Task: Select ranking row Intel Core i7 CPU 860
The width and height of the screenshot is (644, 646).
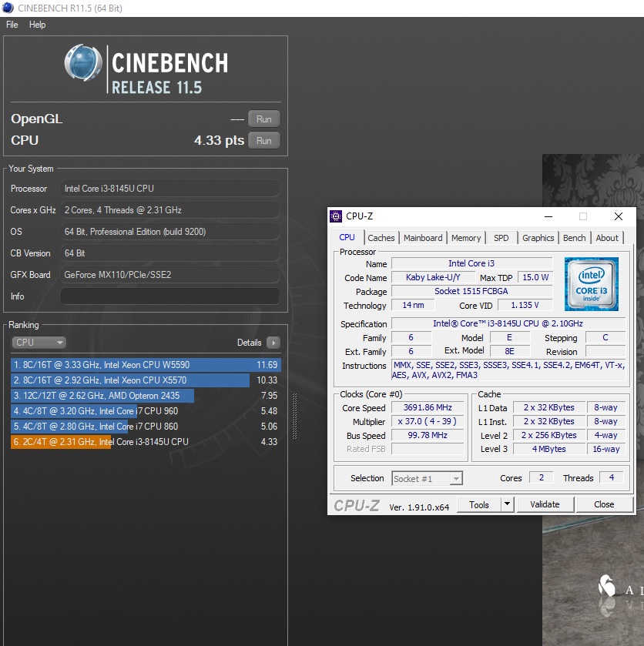Action: (x=146, y=427)
